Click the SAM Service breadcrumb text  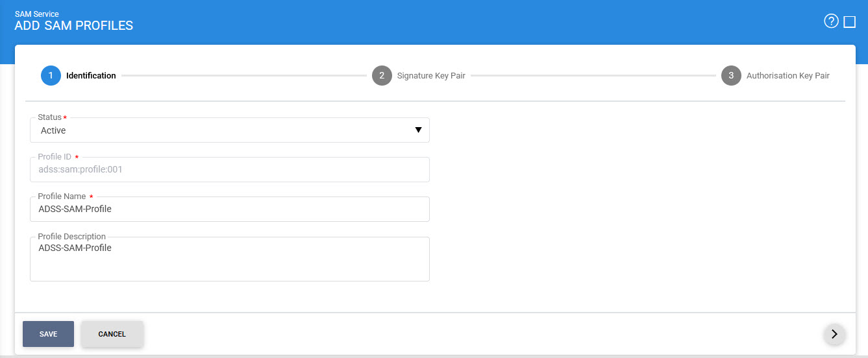(37, 14)
